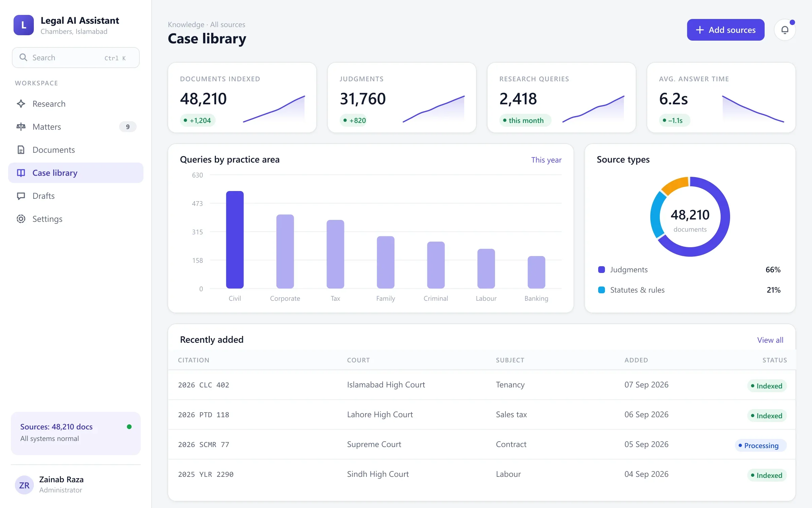The image size is (812, 508).
Task: Click the Statutes & rules blue swatch
Action: coord(602,290)
